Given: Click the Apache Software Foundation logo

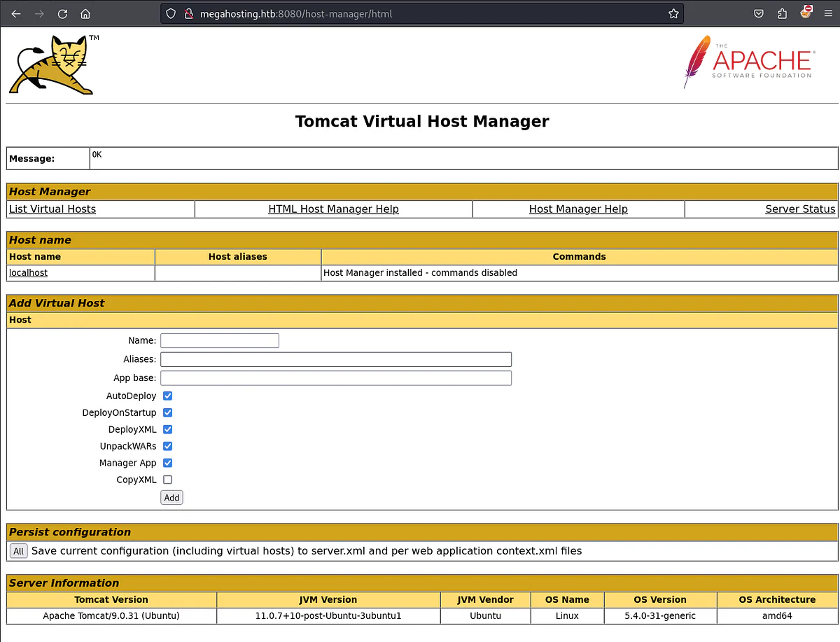Looking at the screenshot, I should [748, 62].
